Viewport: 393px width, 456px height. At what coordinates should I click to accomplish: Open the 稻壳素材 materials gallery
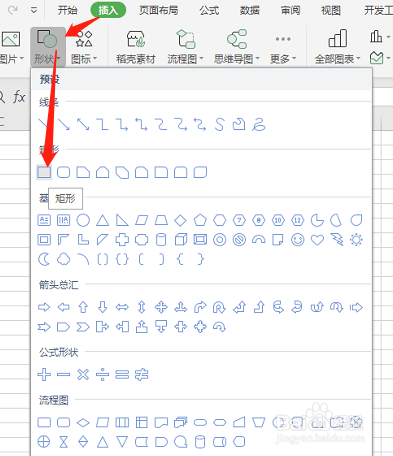(x=136, y=47)
